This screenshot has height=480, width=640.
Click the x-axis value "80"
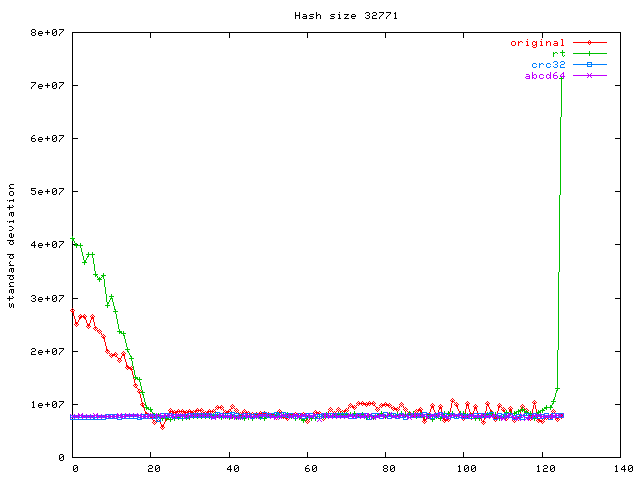(389, 469)
